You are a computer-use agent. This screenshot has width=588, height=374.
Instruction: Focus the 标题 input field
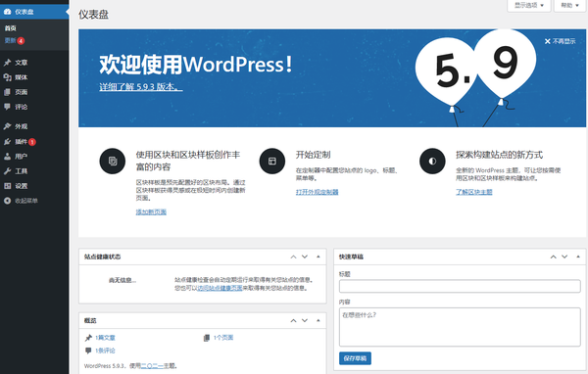coord(460,286)
